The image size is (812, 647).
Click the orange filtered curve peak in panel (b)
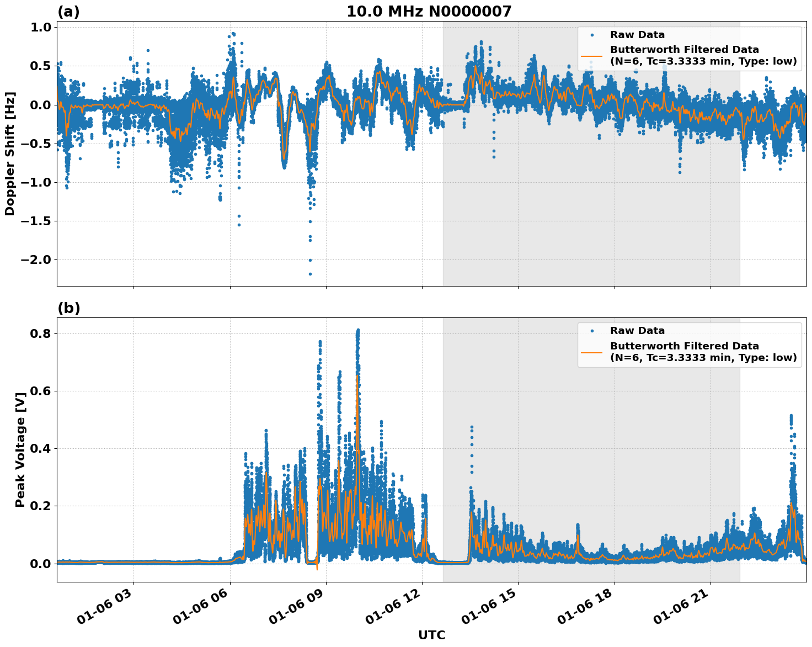pyautogui.click(x=359, y=375)
